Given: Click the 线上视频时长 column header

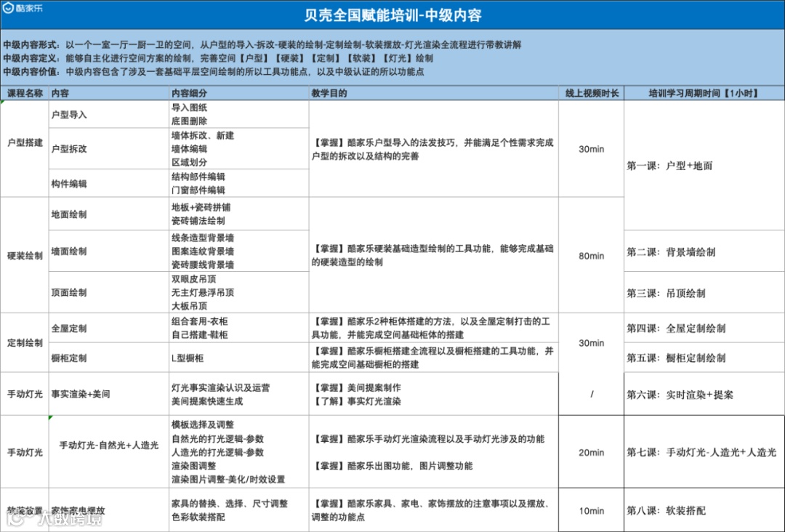Looking at the screenshot, I should click(x=592, y=93).
